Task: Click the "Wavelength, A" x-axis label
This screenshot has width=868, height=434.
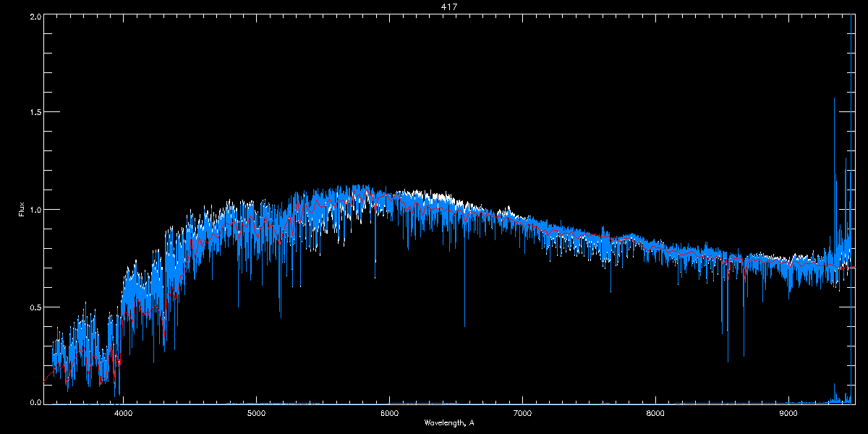Action: (448, 422)
